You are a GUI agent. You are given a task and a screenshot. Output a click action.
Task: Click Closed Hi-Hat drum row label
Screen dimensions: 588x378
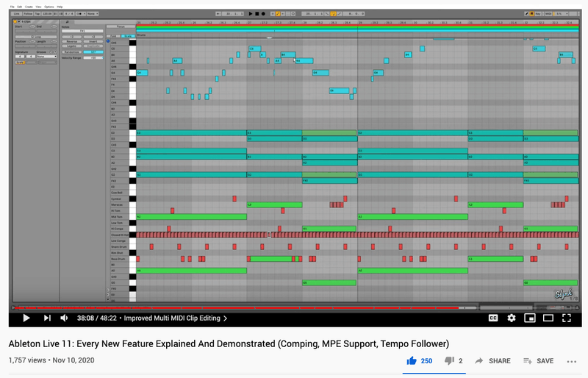point(120,235)
